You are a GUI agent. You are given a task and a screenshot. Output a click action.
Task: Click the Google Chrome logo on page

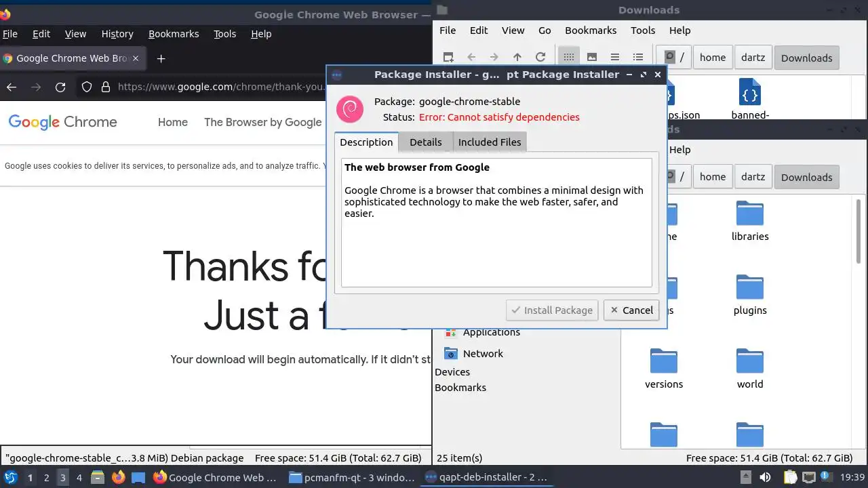point(62,122)
